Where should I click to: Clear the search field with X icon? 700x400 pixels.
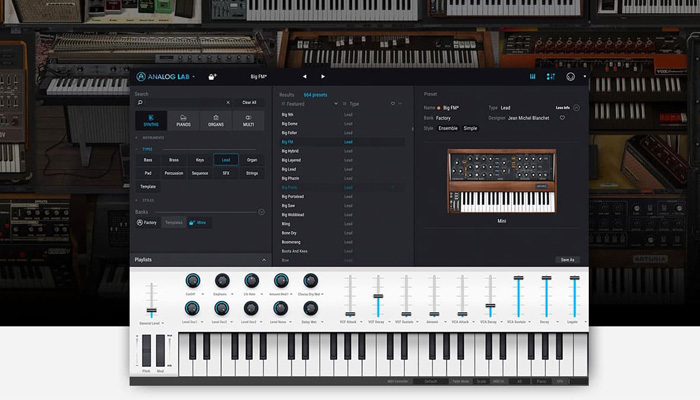pyautogui.click(x=229, y=102)
